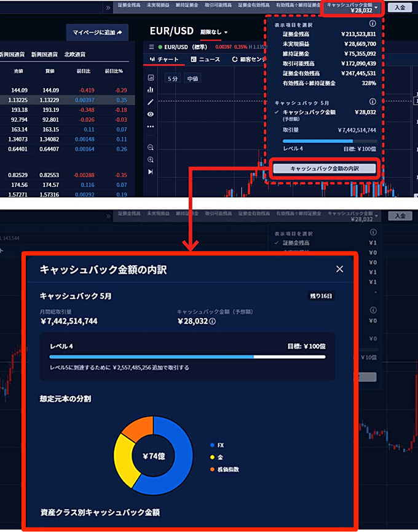Select the pencil drawing tool
The image size is (418, 532).
[151, 101]
